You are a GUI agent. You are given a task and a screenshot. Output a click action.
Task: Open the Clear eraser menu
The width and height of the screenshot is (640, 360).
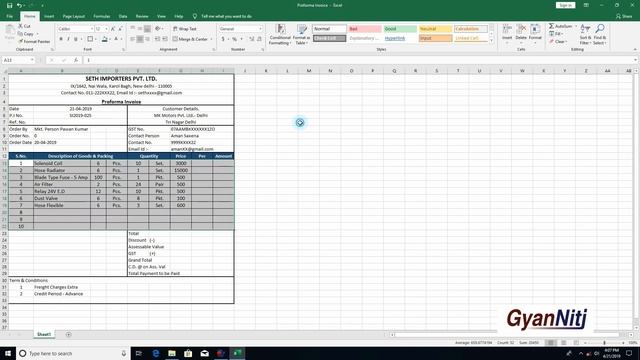tap(558, 42)
